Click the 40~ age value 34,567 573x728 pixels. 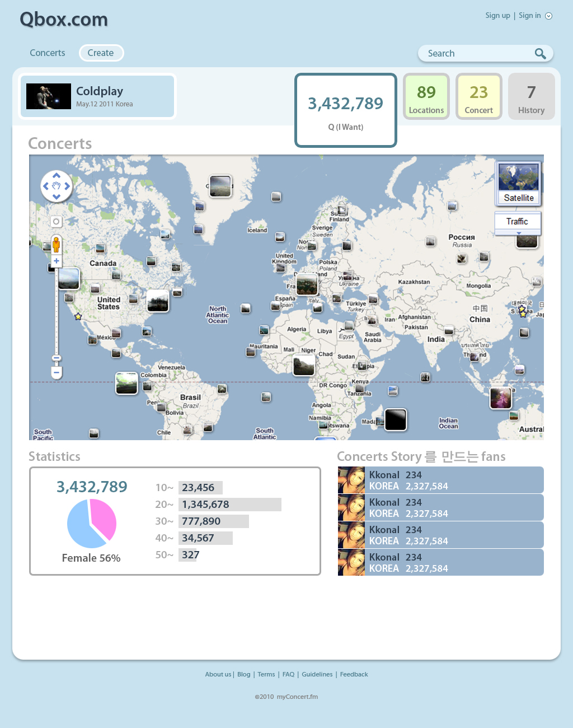pyautogui.click(x=198, y=538)
